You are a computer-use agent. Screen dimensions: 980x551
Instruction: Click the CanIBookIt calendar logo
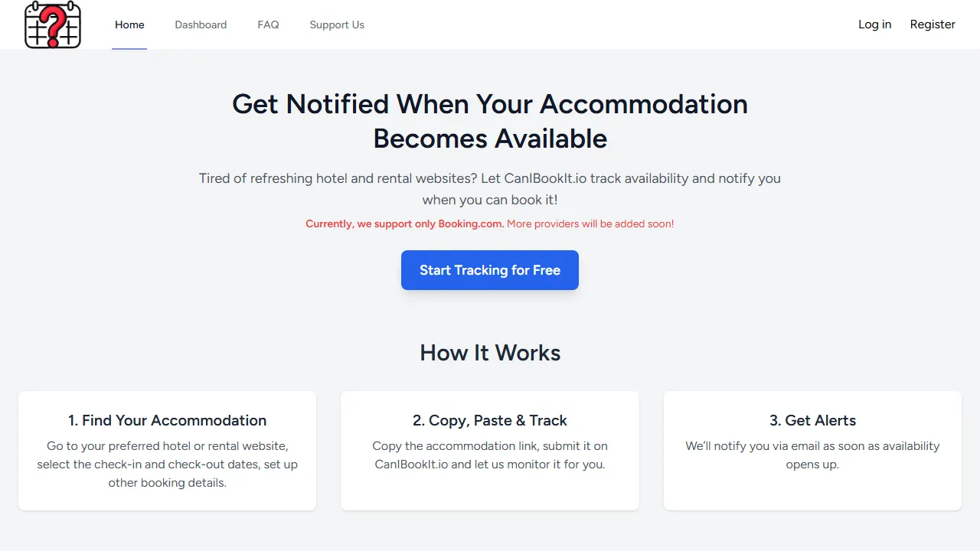point(53,24)
